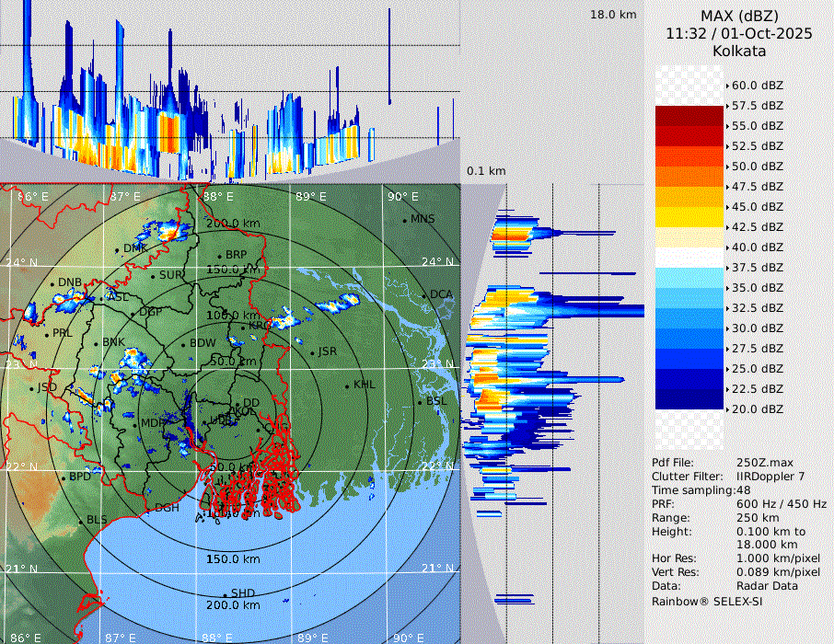This screenshot has width=834, height=644.
Task: Click the arrow tick beside 60.0 dBZ
Action: coord(728,86)
